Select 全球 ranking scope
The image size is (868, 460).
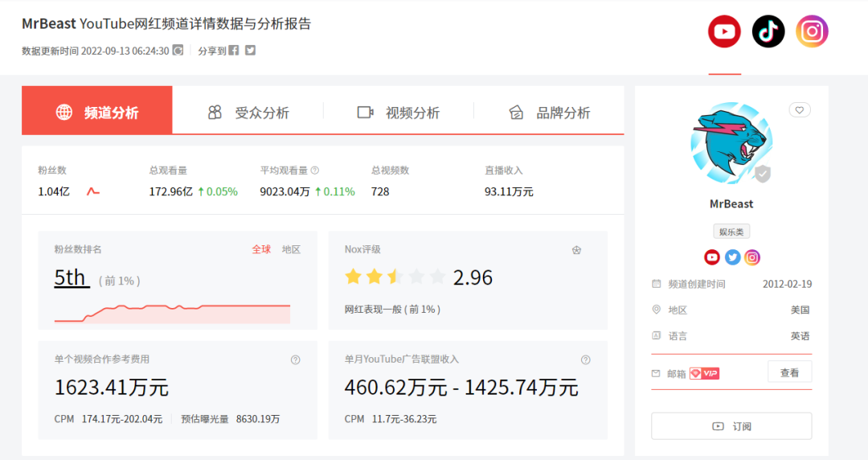[x=261, y=249]
